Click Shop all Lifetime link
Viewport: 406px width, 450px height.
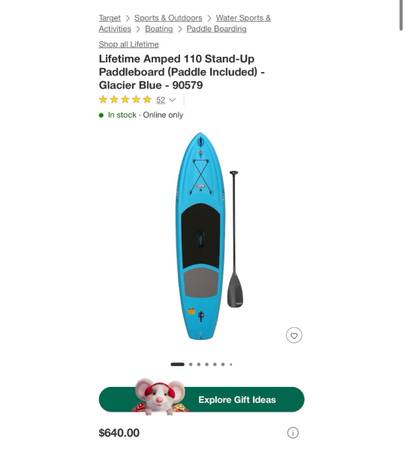(129, 44)
